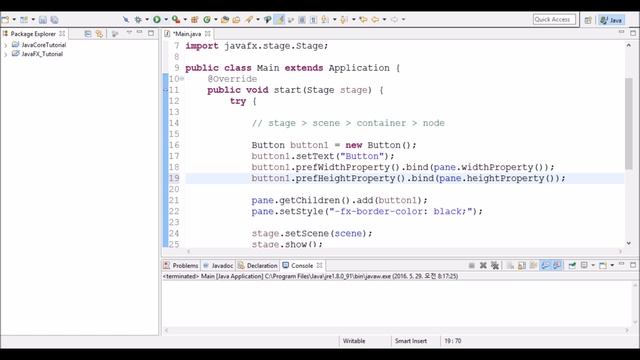Click the Open Perspective icon
This screenshot has height=360, width=640.
coord(588,20)
